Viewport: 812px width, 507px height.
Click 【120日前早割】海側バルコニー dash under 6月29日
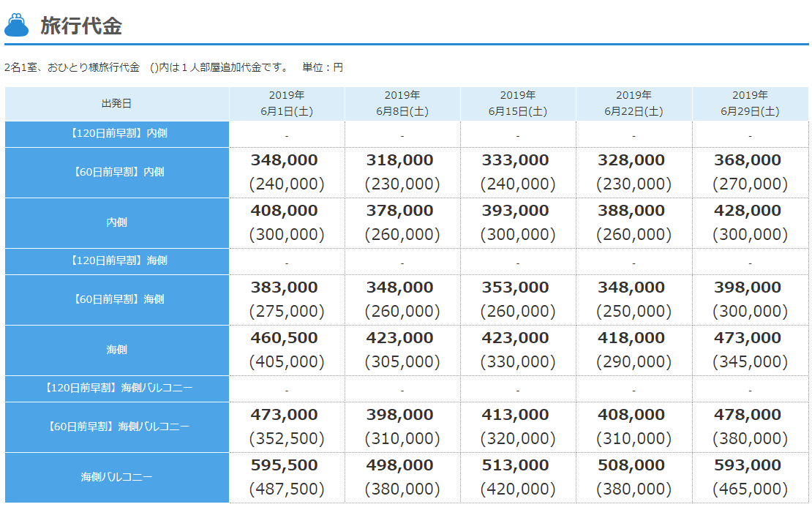pyautogui.click(x=750, y=391)
